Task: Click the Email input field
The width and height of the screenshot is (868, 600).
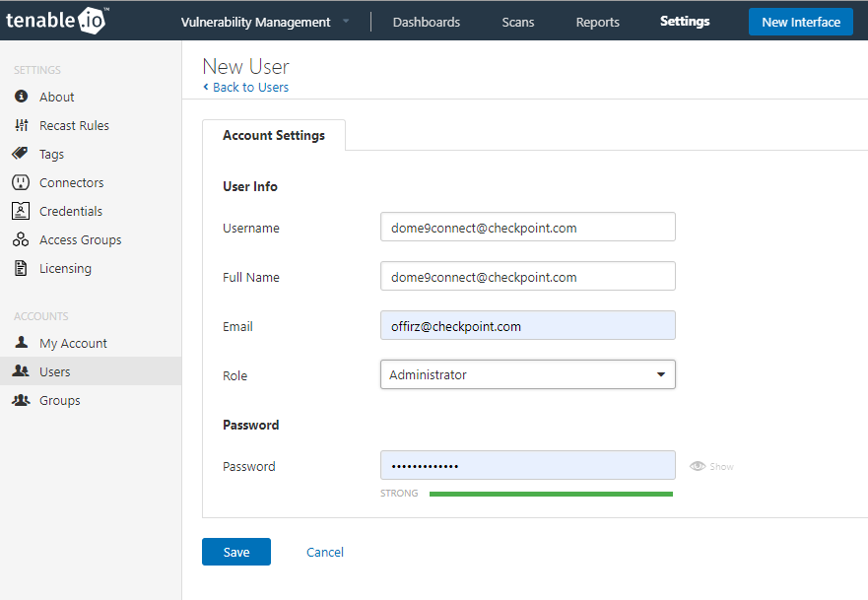Action: pos(527,325)
